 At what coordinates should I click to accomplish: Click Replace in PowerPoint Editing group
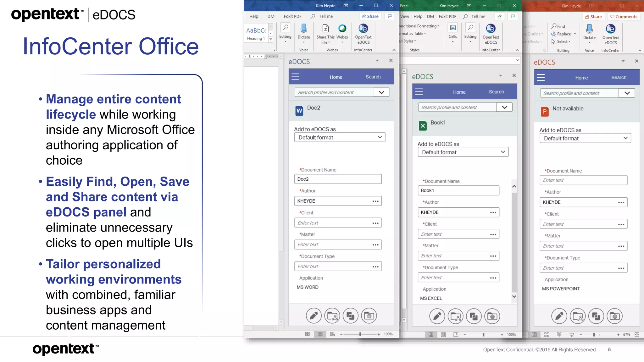click(561, 34)
